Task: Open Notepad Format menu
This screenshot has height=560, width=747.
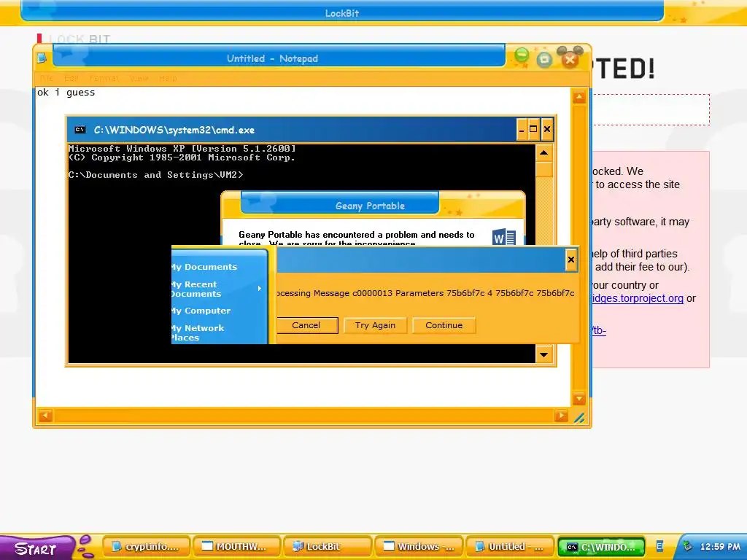Action: pos(104,78)
